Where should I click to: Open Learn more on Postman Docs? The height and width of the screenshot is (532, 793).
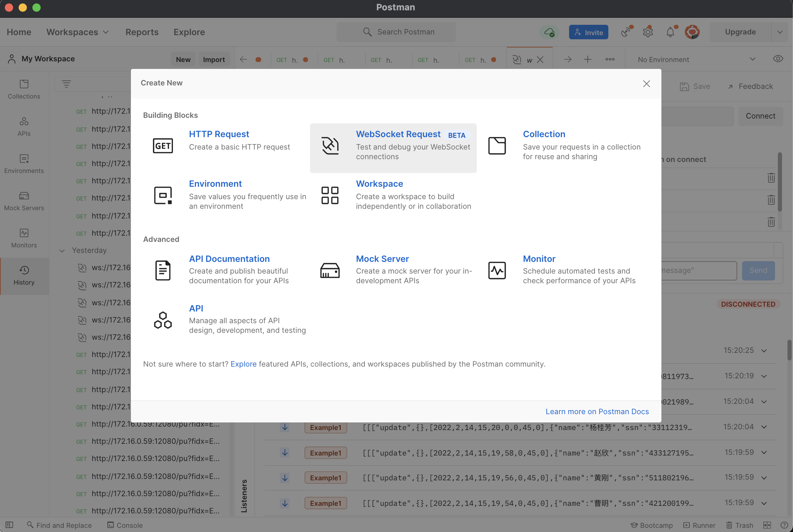597,411
